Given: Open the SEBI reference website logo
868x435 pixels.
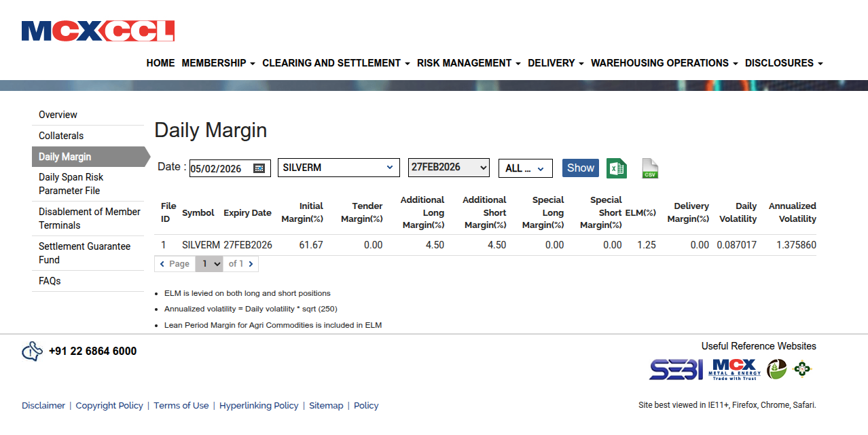Looking at the screenshot, I should click(676, 369).
